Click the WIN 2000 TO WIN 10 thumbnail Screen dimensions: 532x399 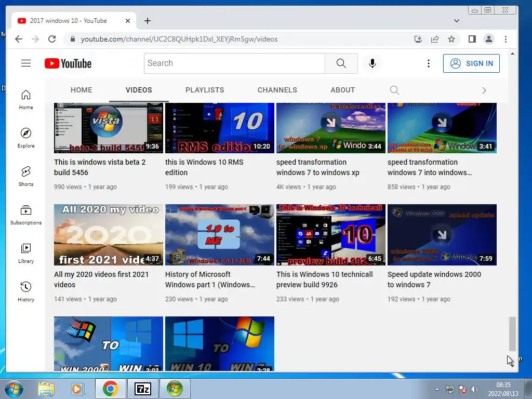click(109, 344)
